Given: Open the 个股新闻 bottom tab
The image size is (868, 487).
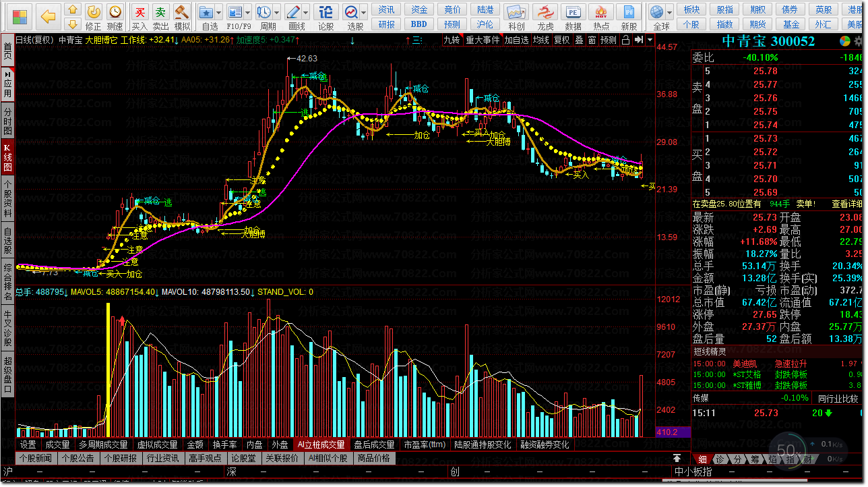Looking at the screenshot, I should click(x=35, y=458).
